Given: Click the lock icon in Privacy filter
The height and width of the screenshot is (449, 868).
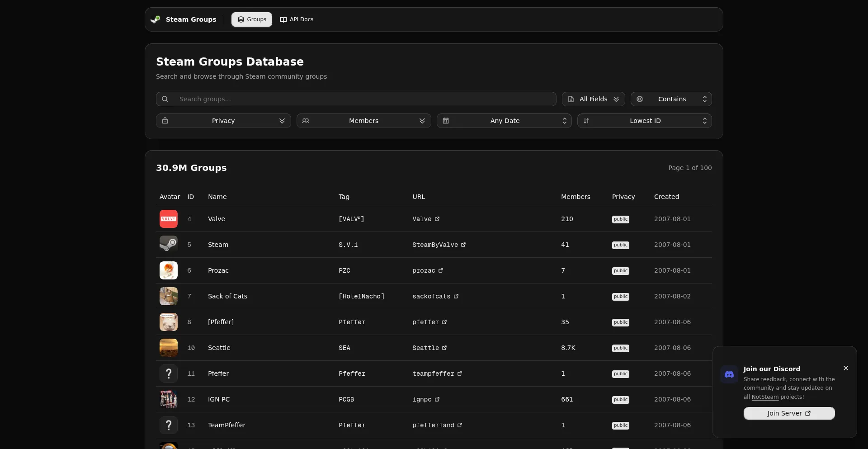Looking at the screenshot, I should coord(165,121).
